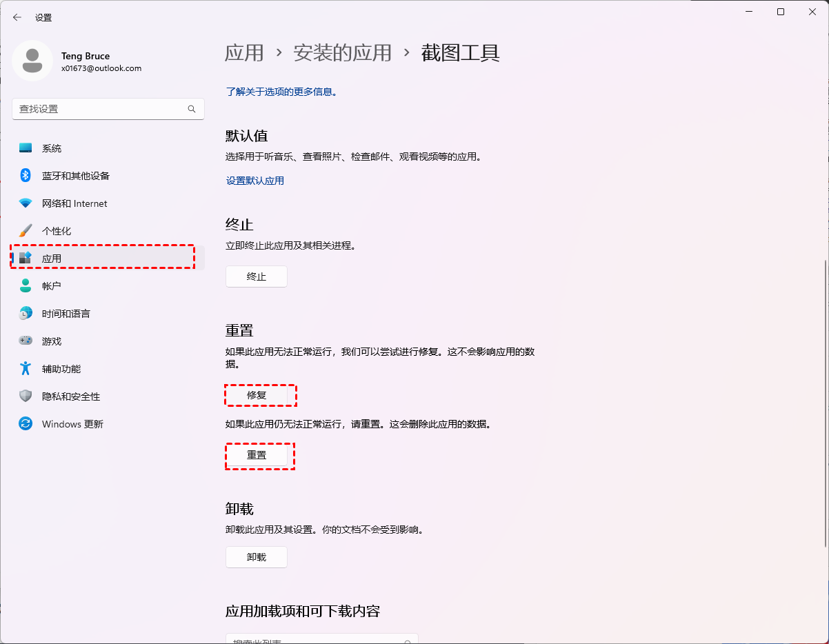Select the Time and language clock icon
This screenshot has width=829, height=644.
(26, 314)
